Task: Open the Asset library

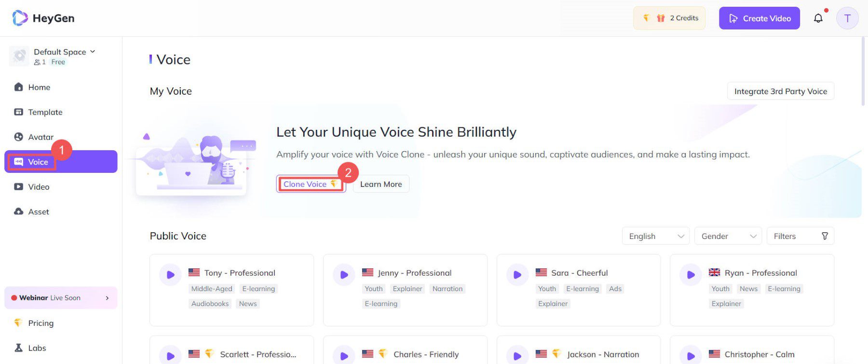Action: coord(18,211)
